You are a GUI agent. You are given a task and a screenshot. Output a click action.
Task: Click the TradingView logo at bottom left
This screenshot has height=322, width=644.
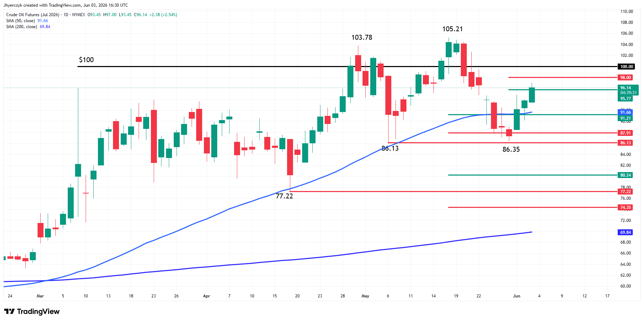[32, 311]
